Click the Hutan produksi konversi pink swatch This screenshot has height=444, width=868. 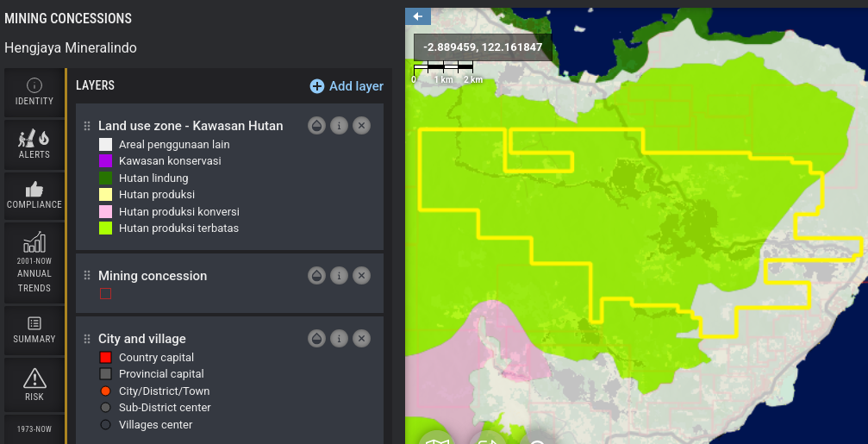point(106,211)
